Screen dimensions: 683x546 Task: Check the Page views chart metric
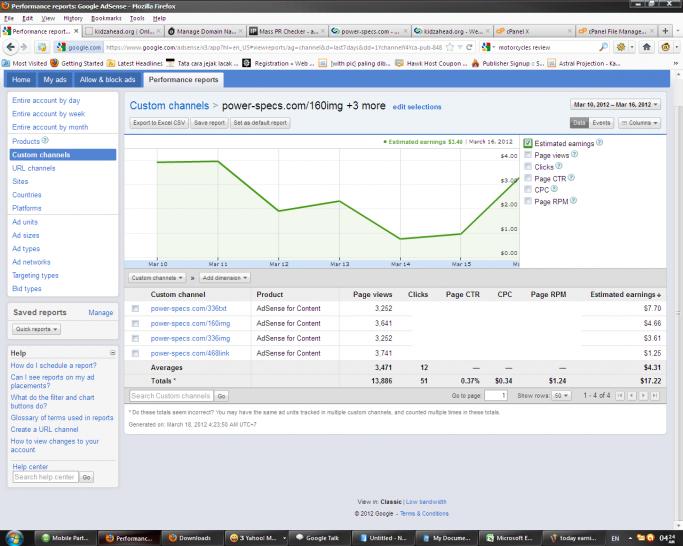coord(528,155)
